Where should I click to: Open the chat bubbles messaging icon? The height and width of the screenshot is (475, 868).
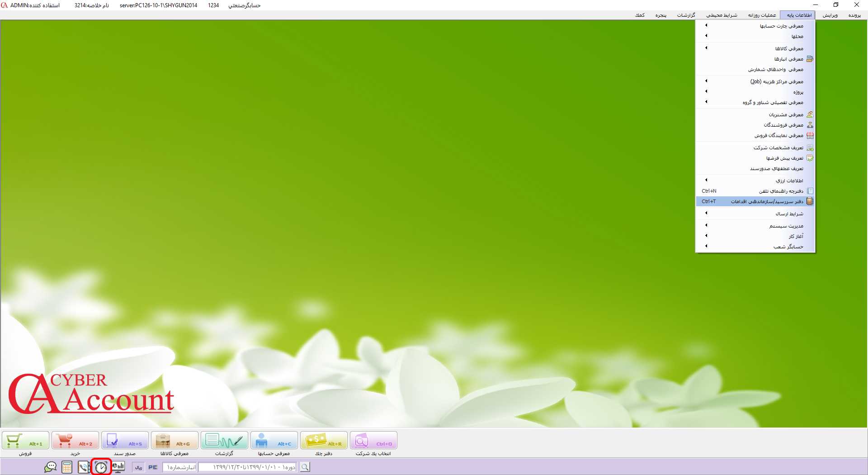coord(50,467)
